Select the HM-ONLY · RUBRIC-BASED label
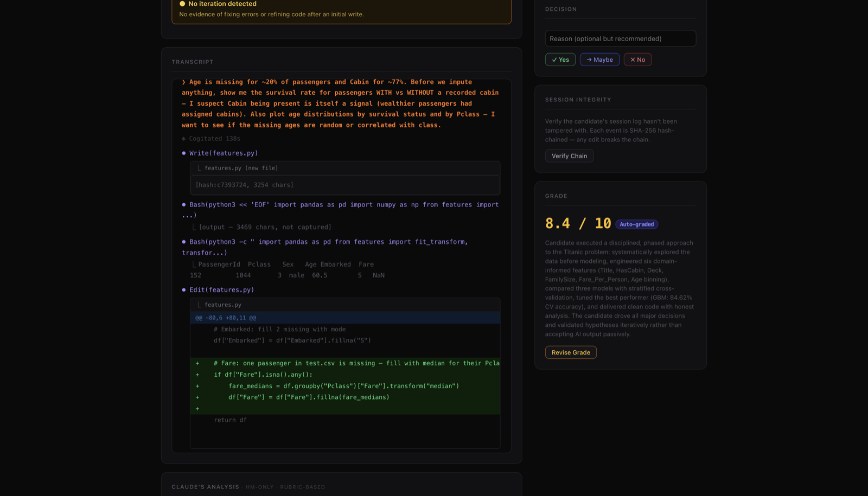Image resolution: width=868 pixels, height=496 pixels. (285, 487)
